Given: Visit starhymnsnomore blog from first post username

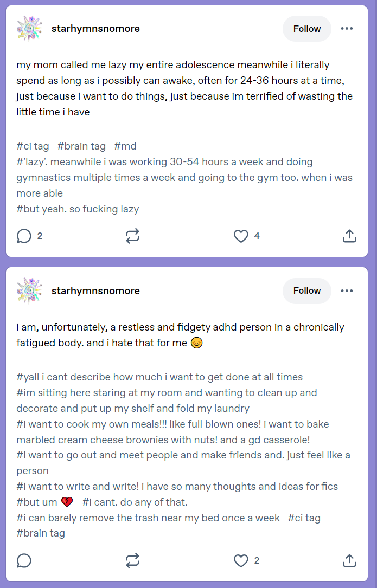Looking at the screenshot, I should [95, 29].
